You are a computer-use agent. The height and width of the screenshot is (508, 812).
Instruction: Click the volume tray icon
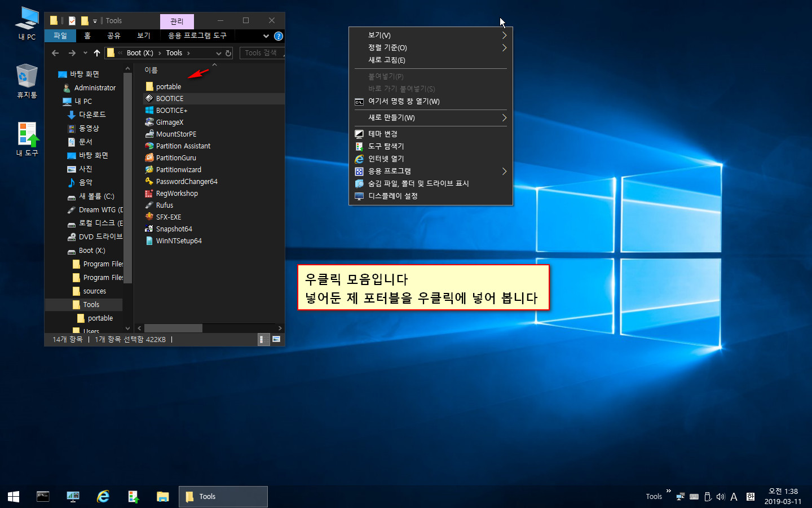tap(721, 497)
